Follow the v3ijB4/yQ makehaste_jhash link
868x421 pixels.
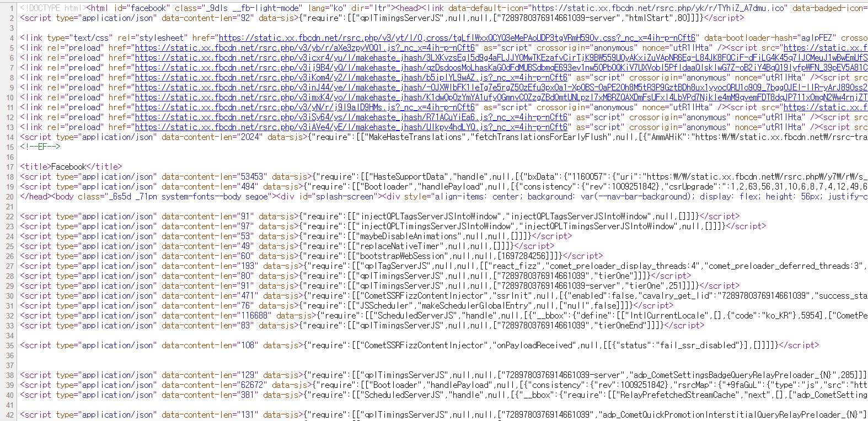pyautogui.click(x=501, y=67)
